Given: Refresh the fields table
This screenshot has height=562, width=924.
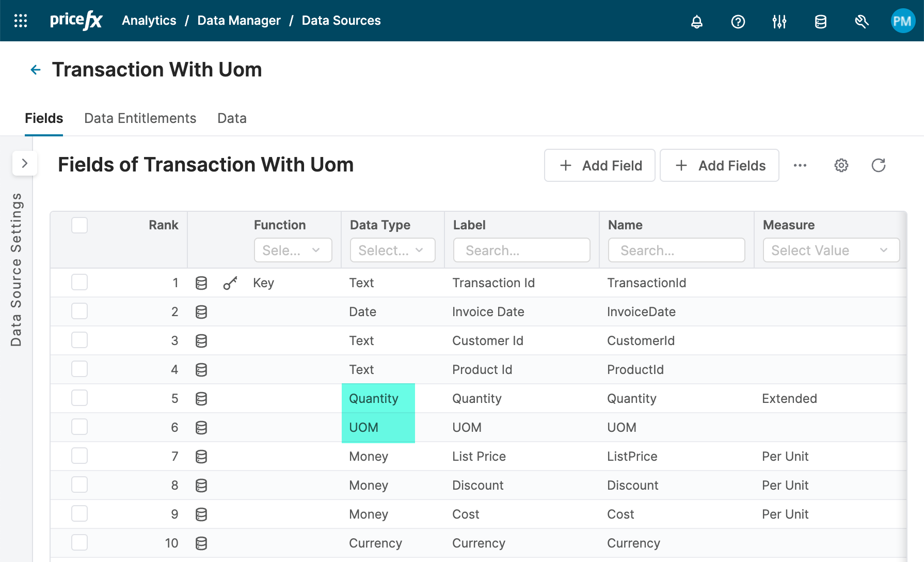Looking at the screenshot, I should pyautogui.click(x=879, y=165).
